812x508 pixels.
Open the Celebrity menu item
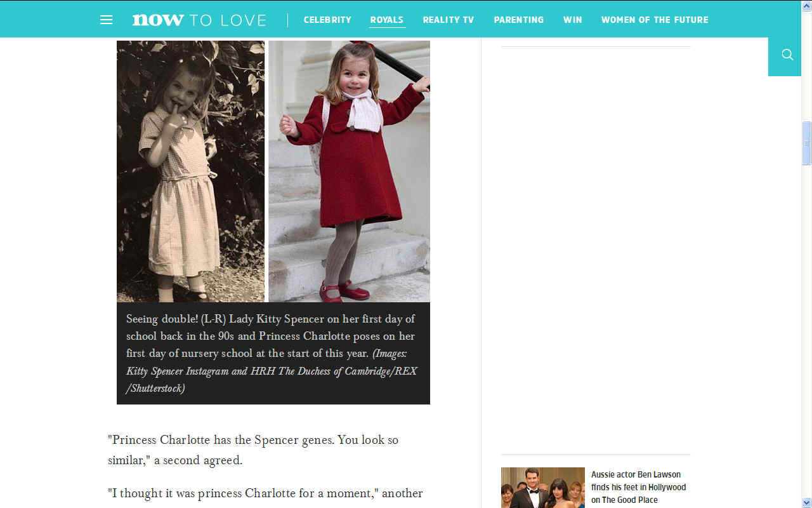point(327,20)
